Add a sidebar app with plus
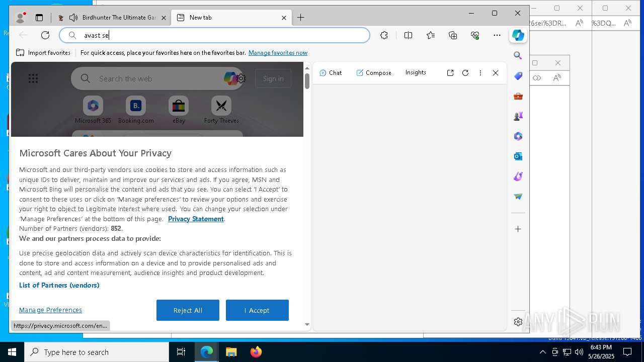Image resolution: width=644 pixels, height=362 pixels. (x=518, y=229)
